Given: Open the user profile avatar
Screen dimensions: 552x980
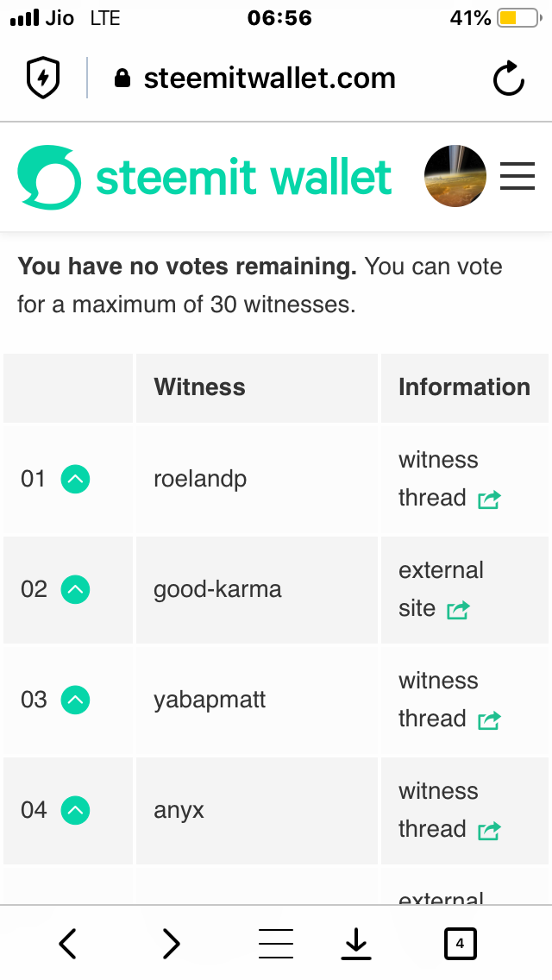Looking at the screenshot, I should (x=455, y=176).
